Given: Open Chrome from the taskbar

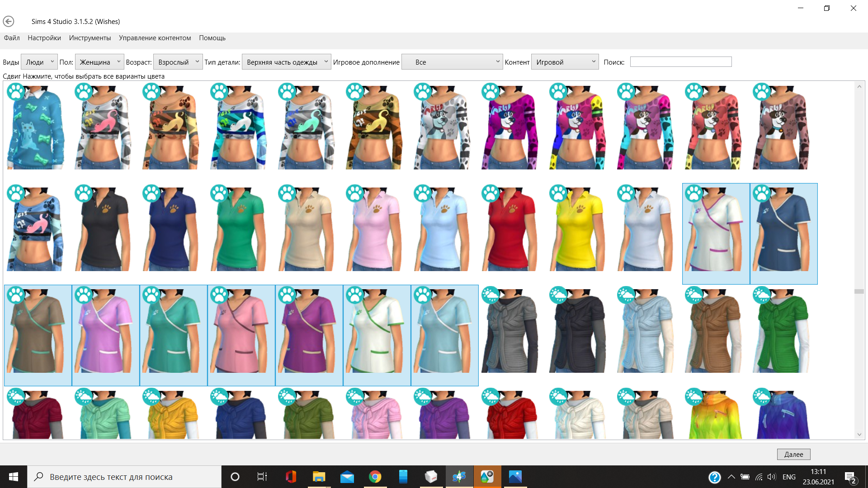Looking at the screenshot, I should click(375, 477).
